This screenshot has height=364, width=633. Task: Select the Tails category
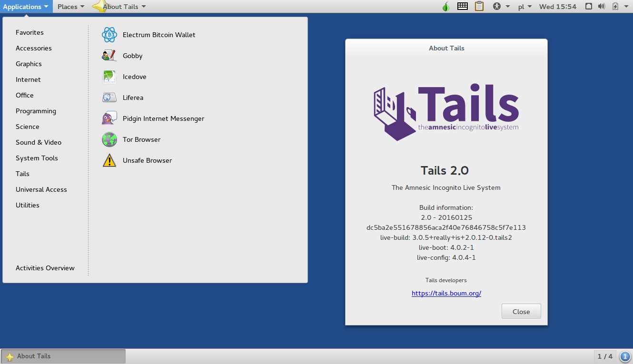tap(22, 174)
